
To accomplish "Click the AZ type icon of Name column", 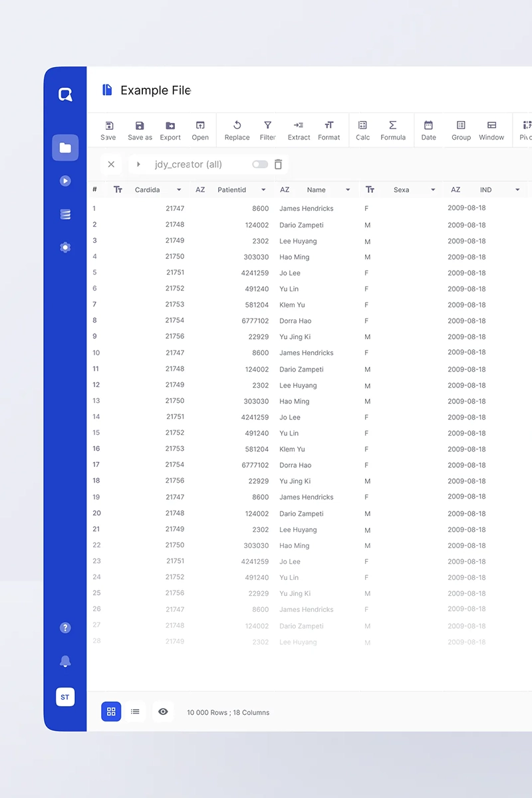I will tap(285, 190).
